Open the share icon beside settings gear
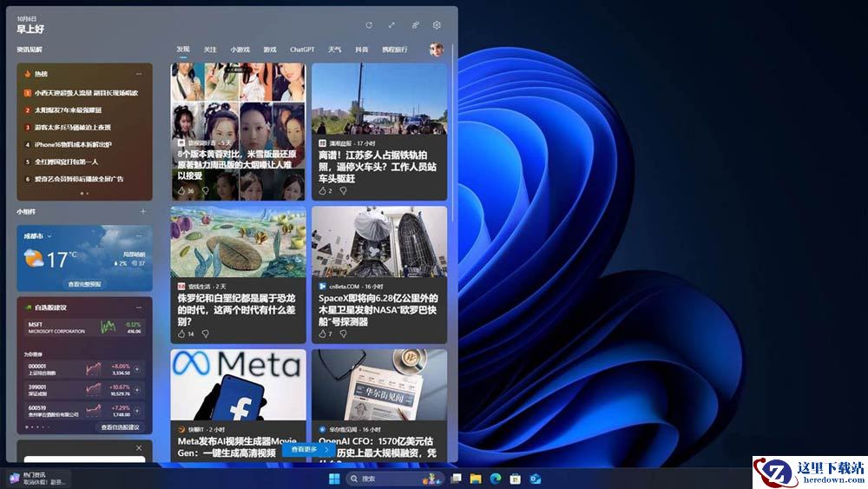Viewport: 868px width, 489px height. click(415, 25)
